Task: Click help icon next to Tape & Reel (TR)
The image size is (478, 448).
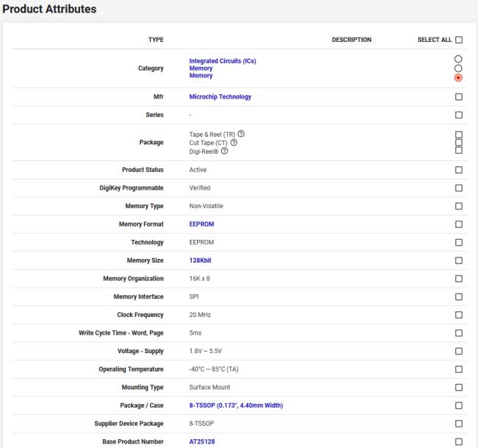Action: tap(241, 133)
